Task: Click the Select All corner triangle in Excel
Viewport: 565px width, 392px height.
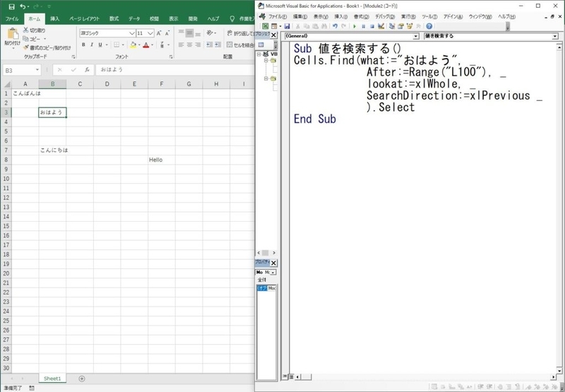Action: [7, 84]
